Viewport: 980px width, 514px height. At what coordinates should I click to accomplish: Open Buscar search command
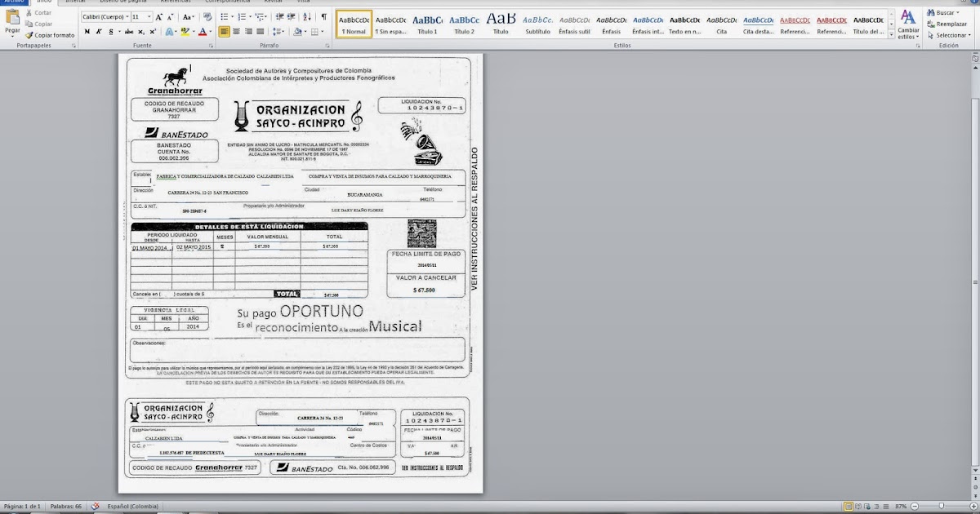click(x=944, y=13)
